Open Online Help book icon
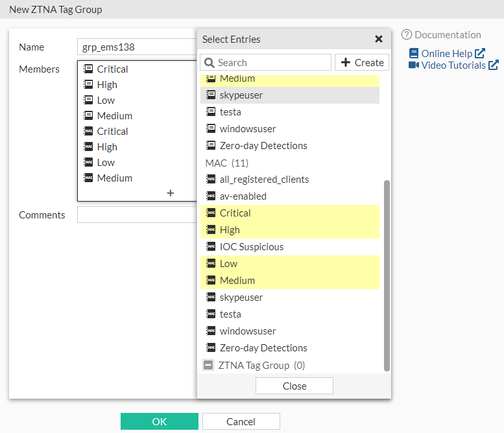The width and height of the screenshot is (504, 433). [x=414, y=54]
